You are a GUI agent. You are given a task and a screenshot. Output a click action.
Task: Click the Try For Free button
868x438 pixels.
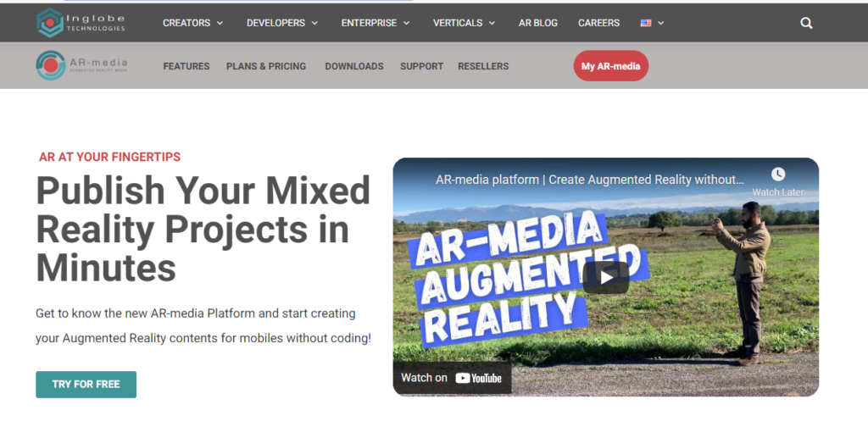[x=86, y=385]
